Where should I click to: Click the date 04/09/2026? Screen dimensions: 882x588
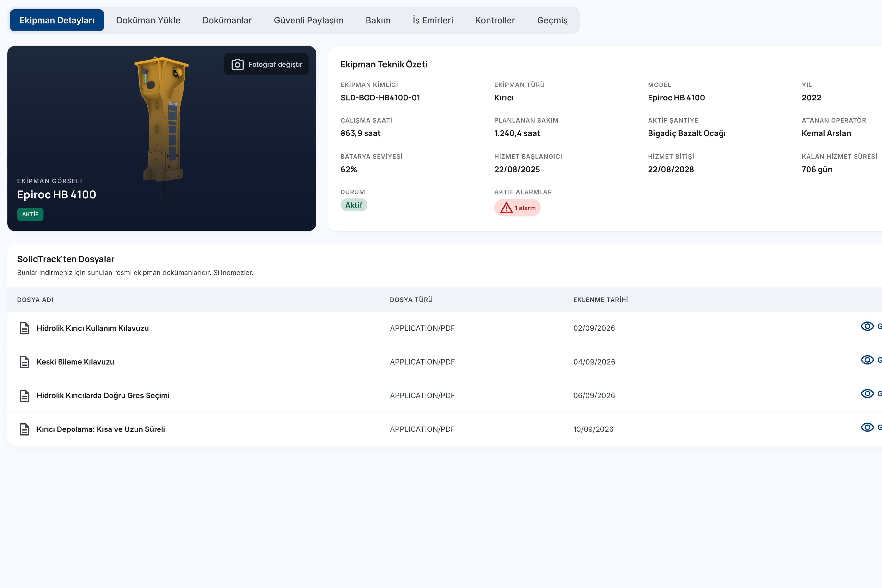[594, 362]
